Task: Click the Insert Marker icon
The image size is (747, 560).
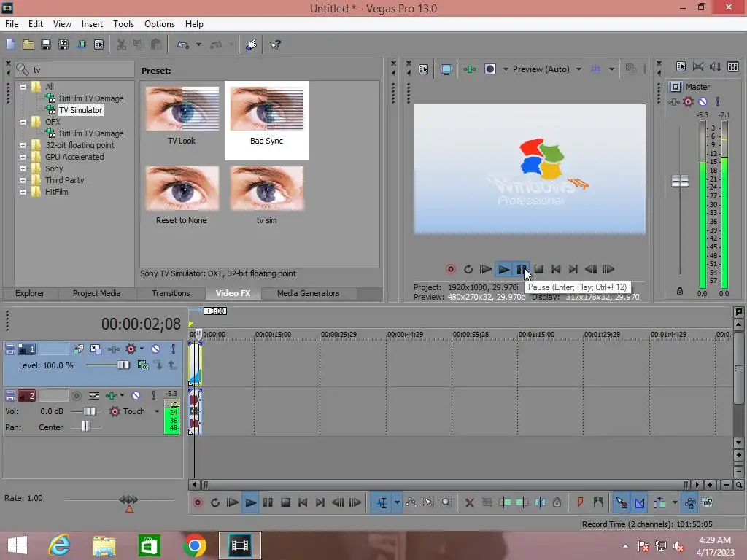Action: point(580,503)
